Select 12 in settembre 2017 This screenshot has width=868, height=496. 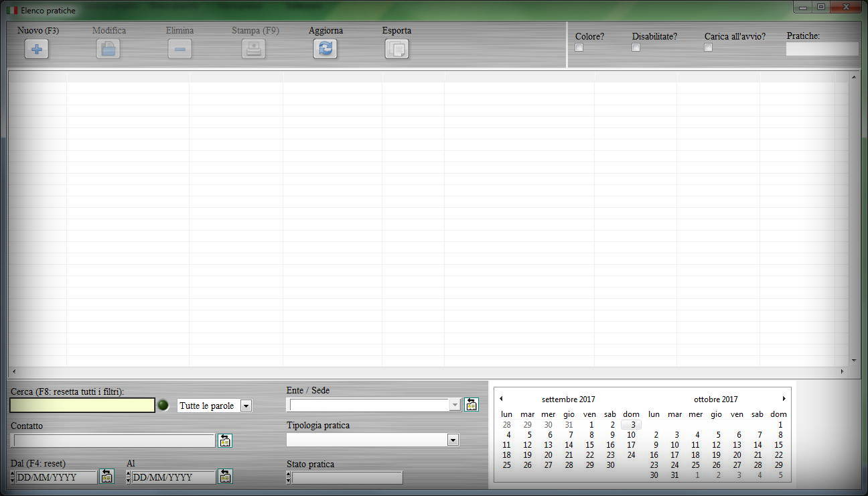click(x=527, y=444)
